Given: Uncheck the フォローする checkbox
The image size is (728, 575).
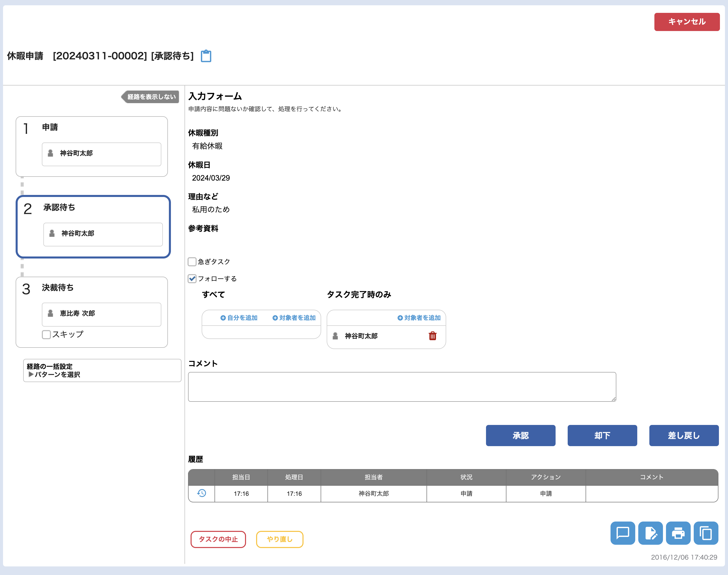Looking at the screenshot, I should pyautogui.click(x=192, y=279).
